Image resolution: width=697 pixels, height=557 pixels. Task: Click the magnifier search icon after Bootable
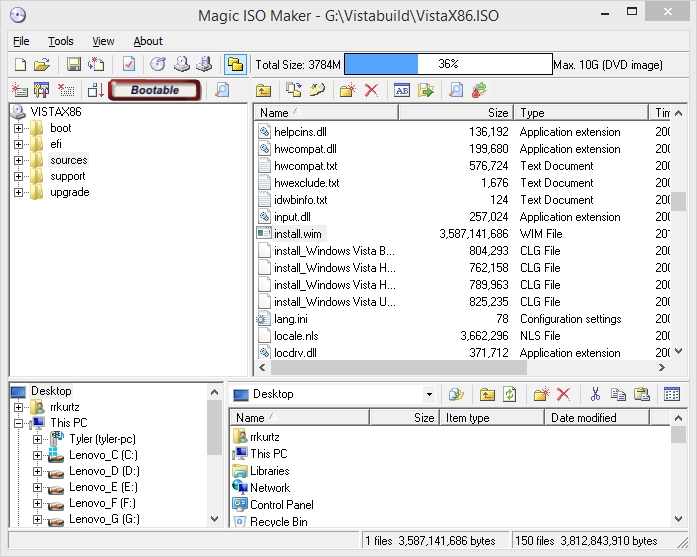click(222, 90)
